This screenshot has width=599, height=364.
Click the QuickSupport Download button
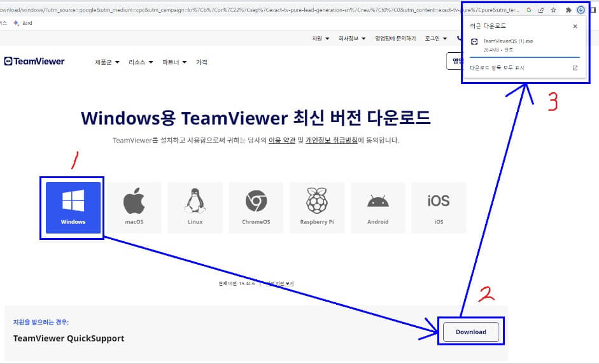point(470,332)
